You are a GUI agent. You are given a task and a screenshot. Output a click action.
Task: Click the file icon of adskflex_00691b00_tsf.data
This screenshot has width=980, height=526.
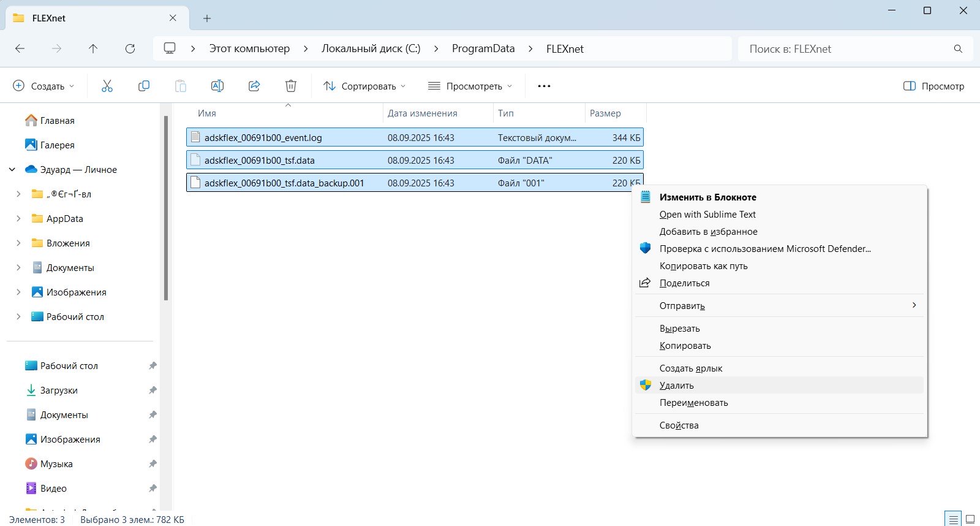(195, 160)
